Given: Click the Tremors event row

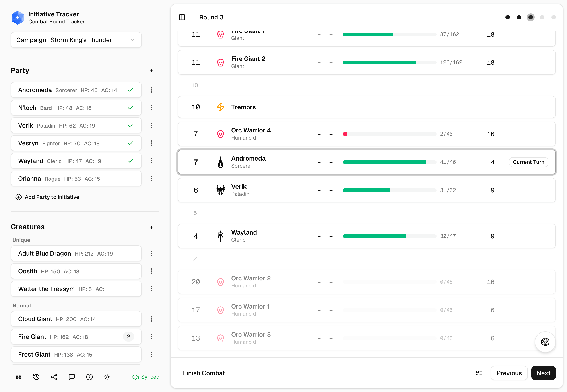Looking at the screenshot, I should [367, 107].
